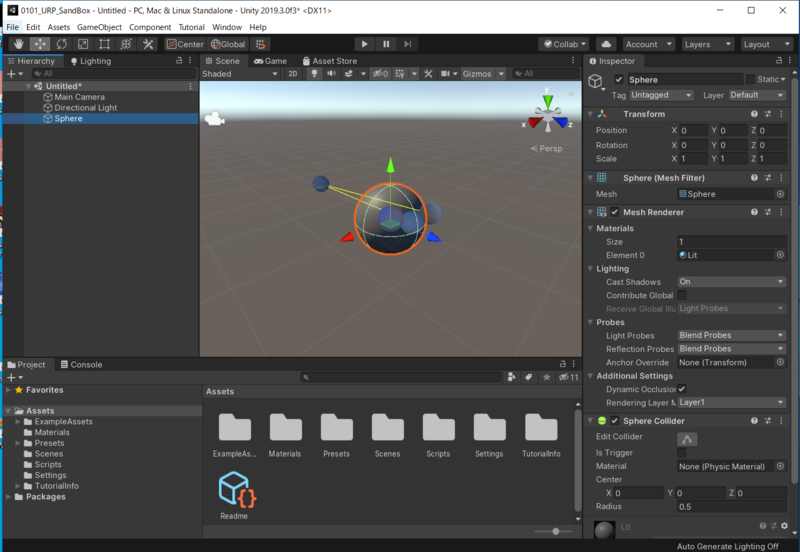Toggle the grid snapping icon in the toolbar
The image size is (800, 552).
click(260, 44)
